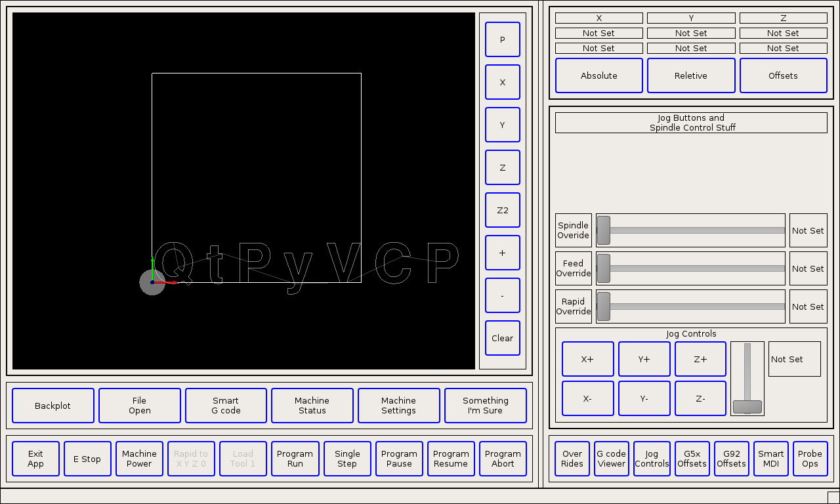Jog the axis with Y-
The image size is (840, 504).
click(644, 398)
